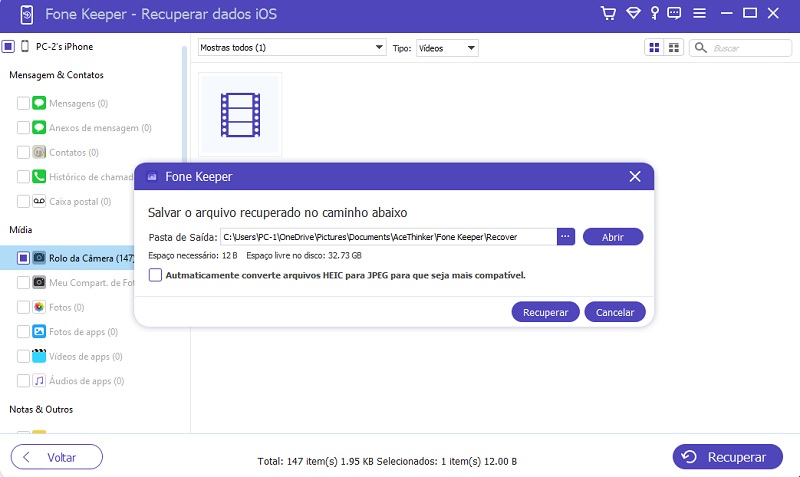This screenshot has height=477, width=800.
Task: Check the Áudios de apps checkbox
Action: pyautogui.click(x=23, y=381)
